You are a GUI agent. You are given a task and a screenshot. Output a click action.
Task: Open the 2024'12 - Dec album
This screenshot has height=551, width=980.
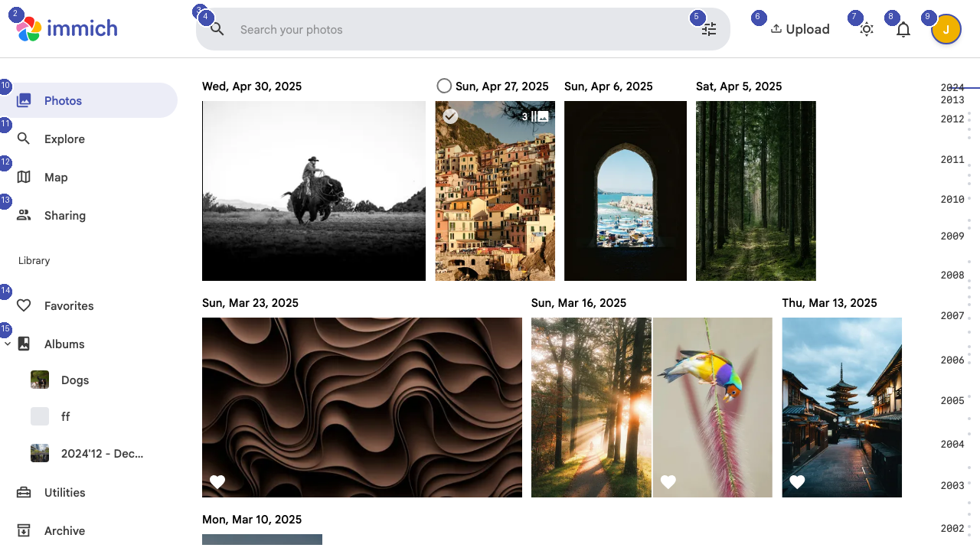pyautogui.click(x=102, y=453)
